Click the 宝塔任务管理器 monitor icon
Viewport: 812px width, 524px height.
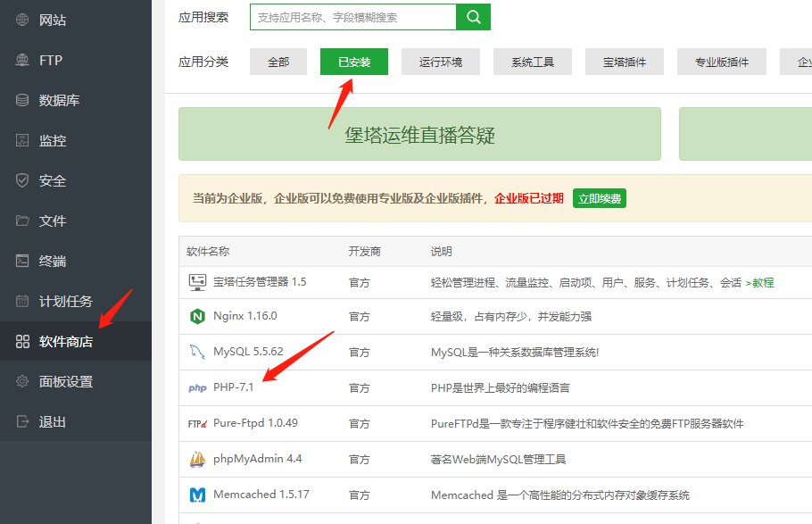pyautogui.click(x=197, y=282)
